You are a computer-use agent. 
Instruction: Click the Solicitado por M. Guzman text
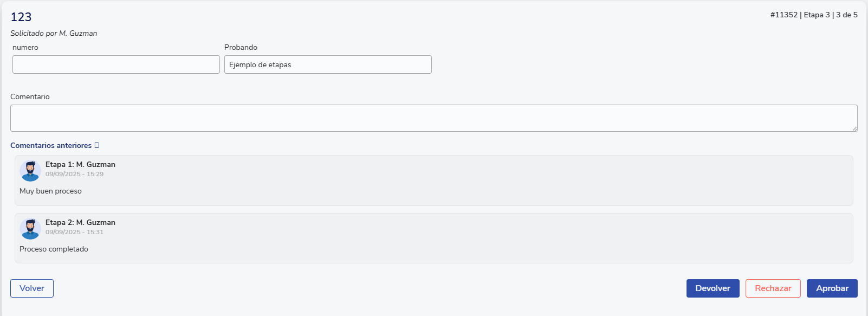pyautogui.click(x=54, y=33)
